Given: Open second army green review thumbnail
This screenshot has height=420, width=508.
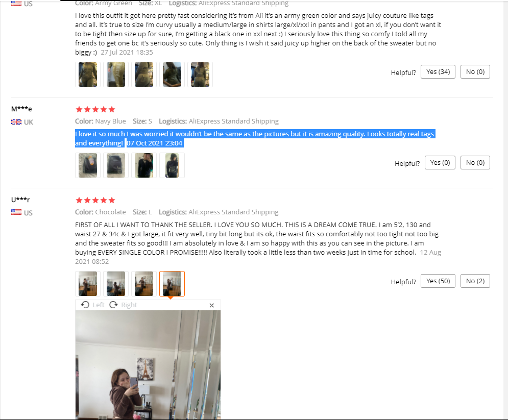Looking at the screenshot, I should (x=116, y=75).
